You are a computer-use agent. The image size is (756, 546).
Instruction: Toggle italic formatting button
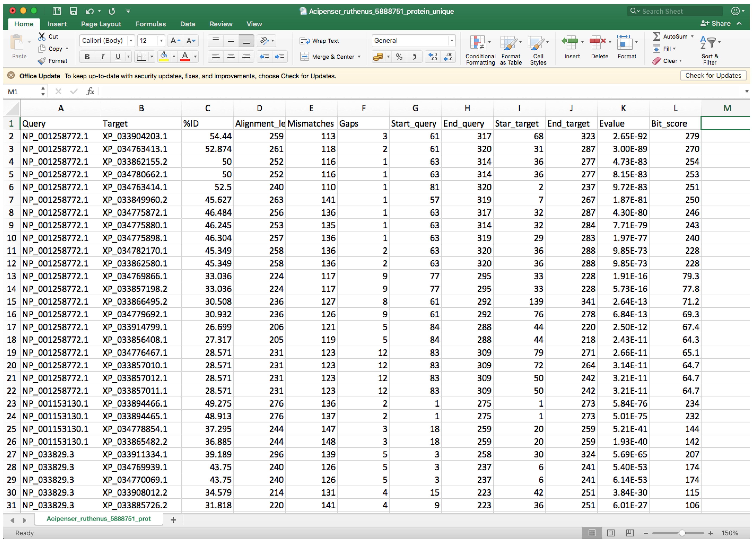[x=103, y=57]
